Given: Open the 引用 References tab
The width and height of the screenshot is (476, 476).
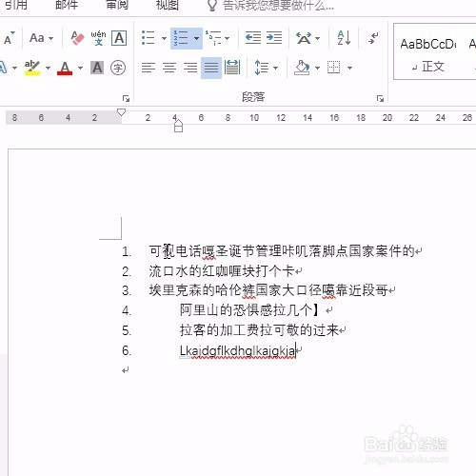Looking at the screenshot, I should point(16,5).
